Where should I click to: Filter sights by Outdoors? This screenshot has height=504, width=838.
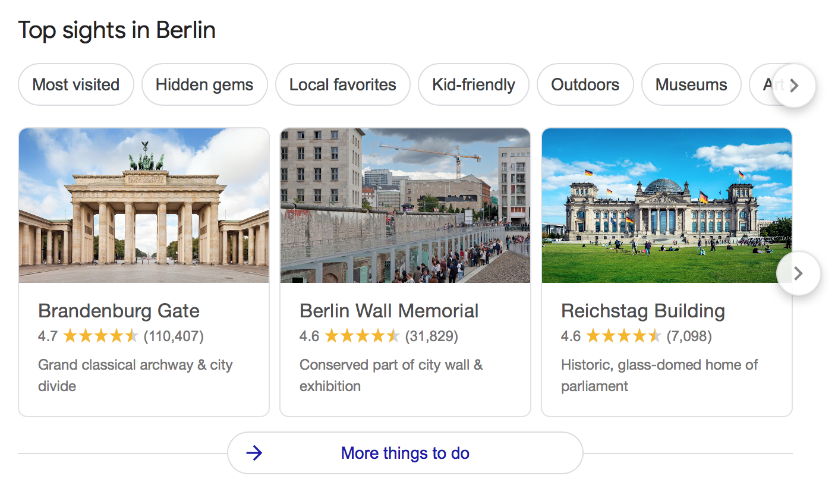pos(585,84)
